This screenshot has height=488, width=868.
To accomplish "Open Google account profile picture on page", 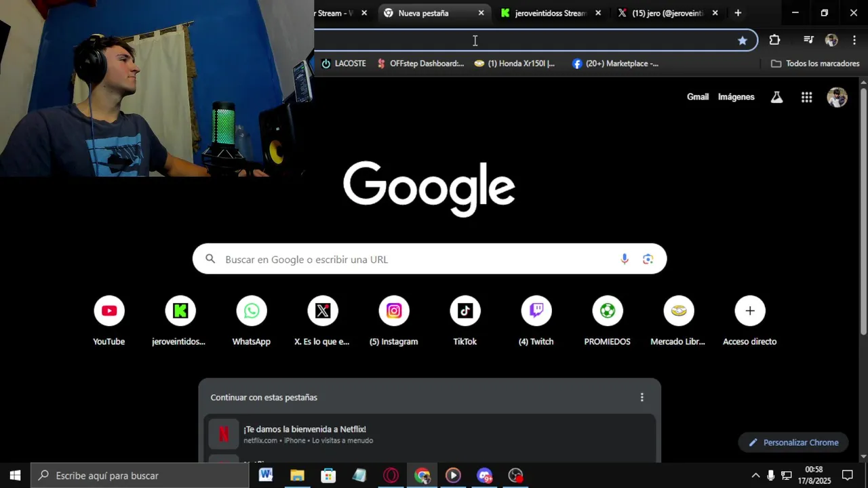I will coord(837,97).
